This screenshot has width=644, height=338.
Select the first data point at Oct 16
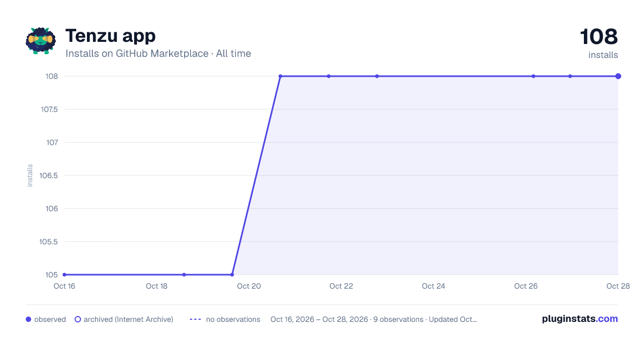point(64,275)
